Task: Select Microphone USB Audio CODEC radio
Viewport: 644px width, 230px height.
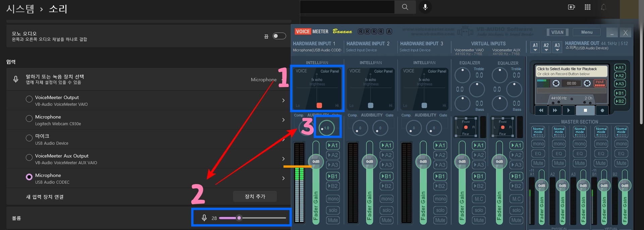Action: (x=29, y=177)
